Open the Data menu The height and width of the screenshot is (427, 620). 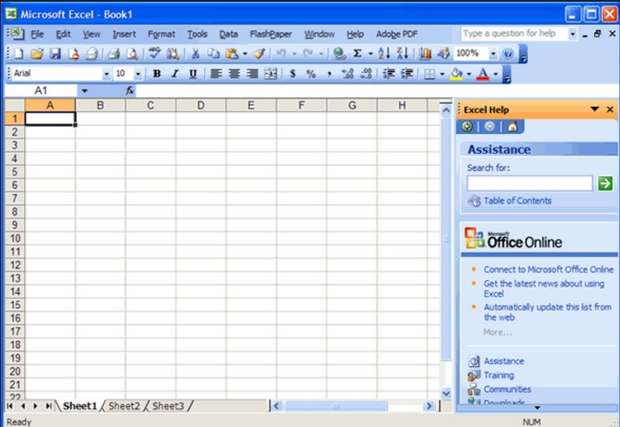click(x=229, y=34)
